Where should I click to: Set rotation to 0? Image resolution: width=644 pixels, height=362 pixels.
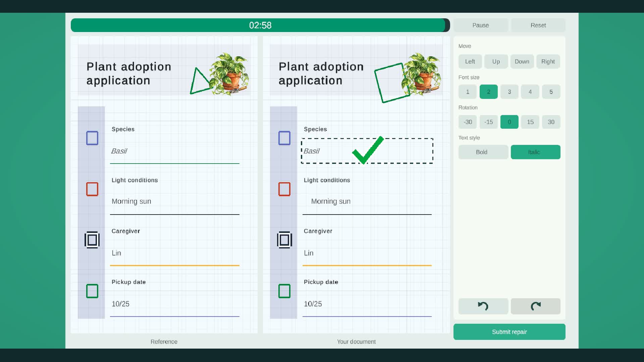pos(509,122)
